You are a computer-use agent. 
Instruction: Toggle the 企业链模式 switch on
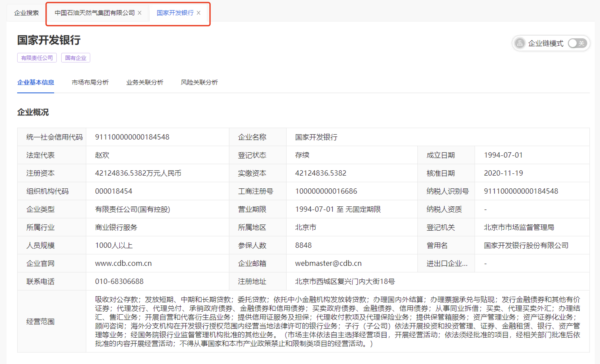pyautogui.click(x=577, y=43)
